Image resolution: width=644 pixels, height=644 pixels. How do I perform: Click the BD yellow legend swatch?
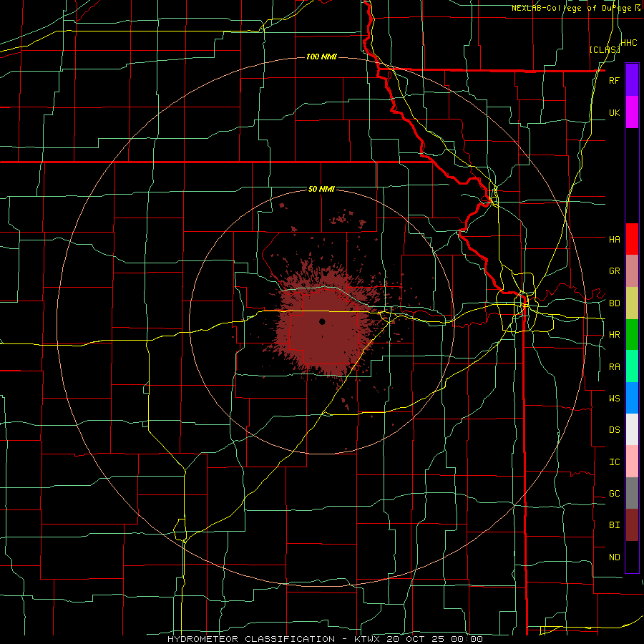tap(632, 303)
